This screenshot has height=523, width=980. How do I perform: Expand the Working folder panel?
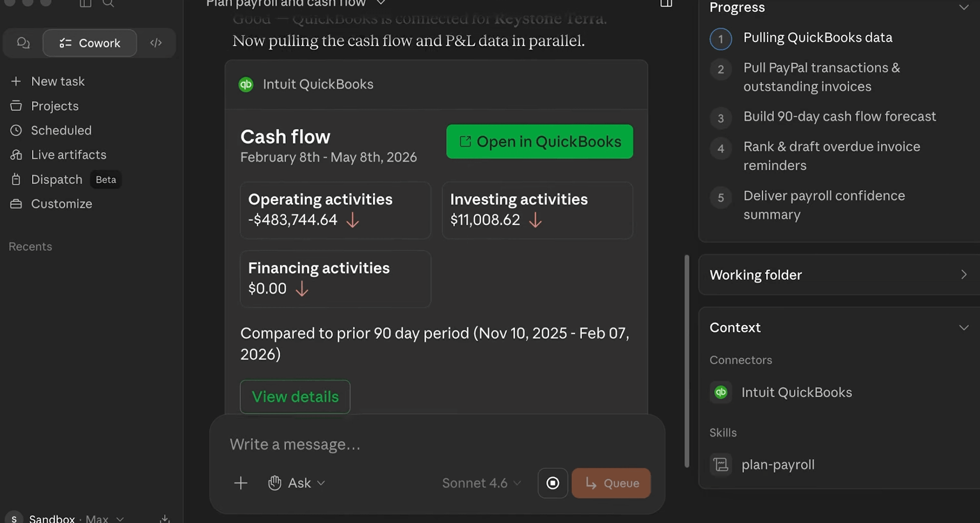839,275
